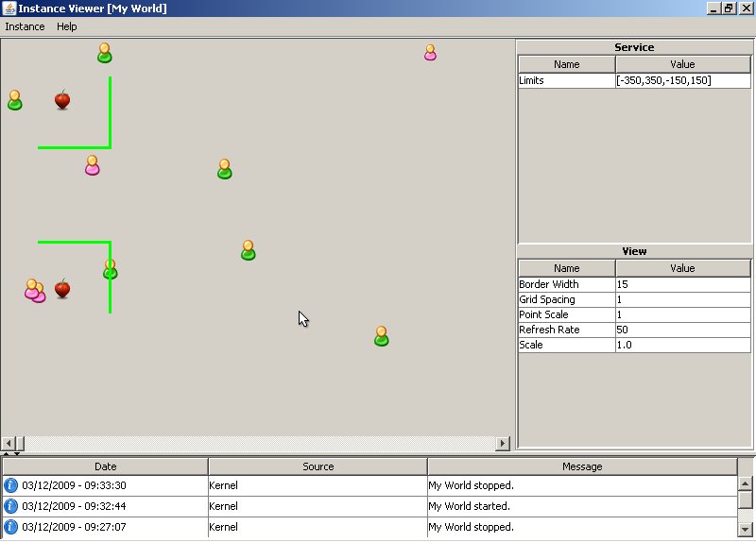This screenshot has width=756, height=542.
Task: Edit the Border Width value
Action: pos(682,284)
